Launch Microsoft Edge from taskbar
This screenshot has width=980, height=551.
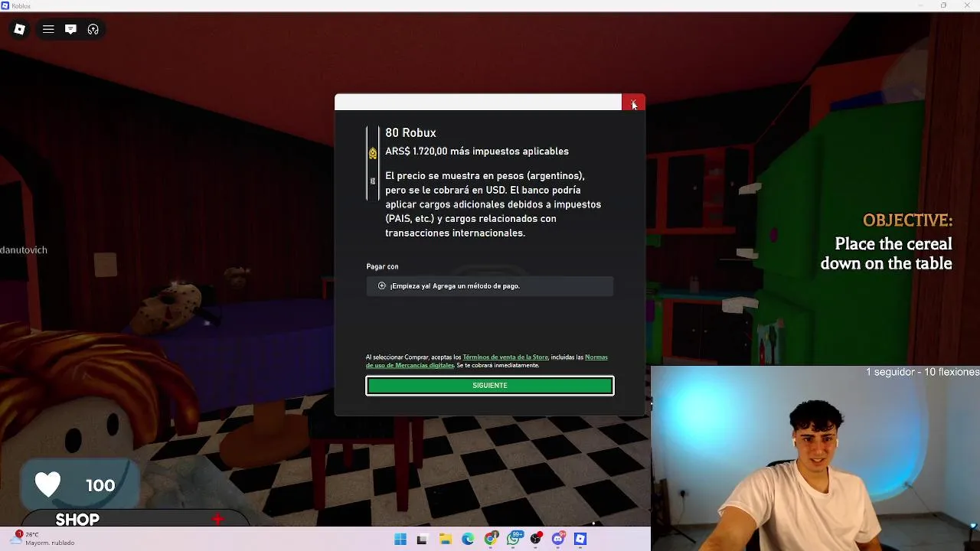pyautogui.click(x=468, y=540)
